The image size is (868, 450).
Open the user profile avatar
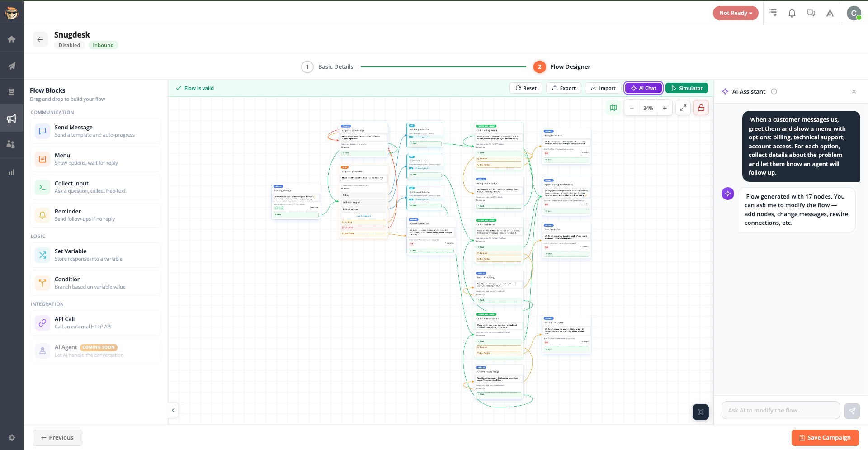854,13
